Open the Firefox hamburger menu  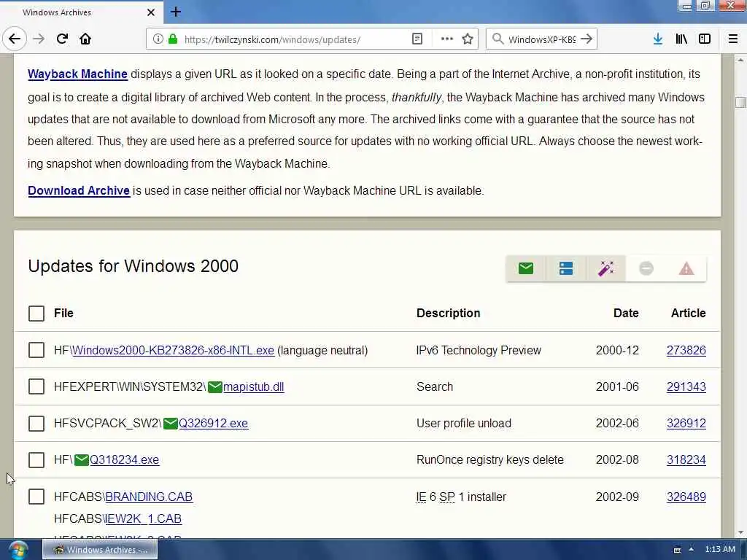coord(733,39)
